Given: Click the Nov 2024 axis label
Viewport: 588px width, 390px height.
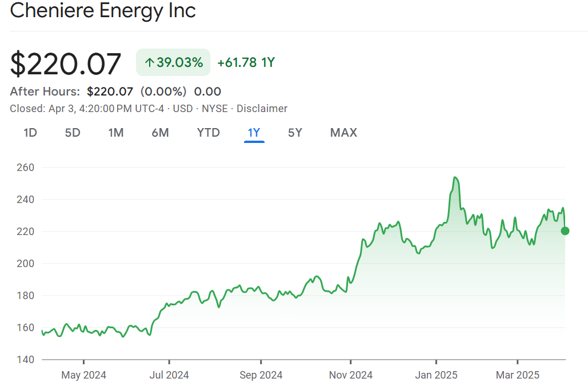Looking at the screenshot, I should coord(351,375).
